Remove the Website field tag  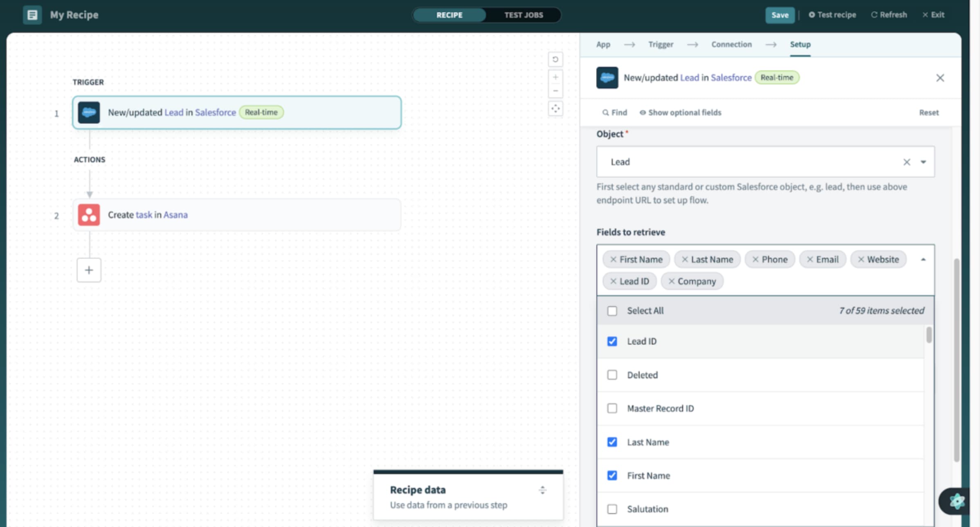click(861, 259)
